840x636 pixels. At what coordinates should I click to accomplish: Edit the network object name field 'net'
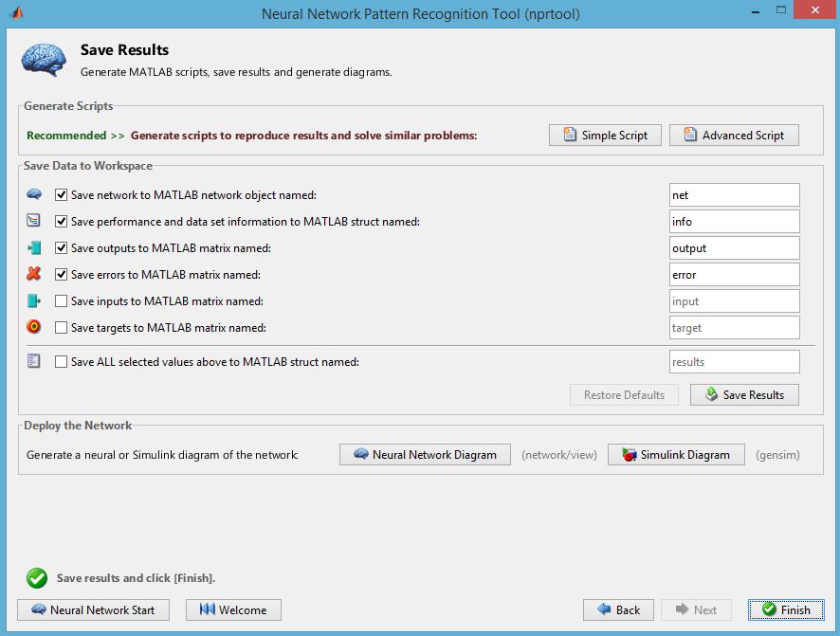pyautogui.click(x=735, y=195)
